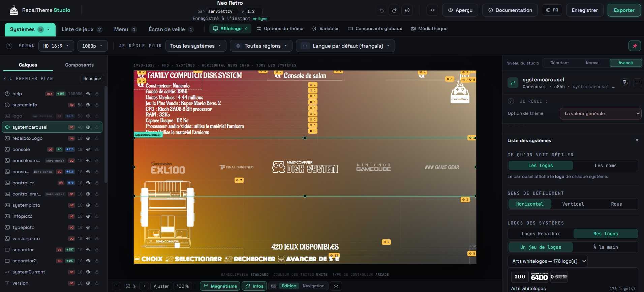The width and height of the screenshot is (644, 292).
Task: Click the lock icon on help layer
Action: coord(97,94)
